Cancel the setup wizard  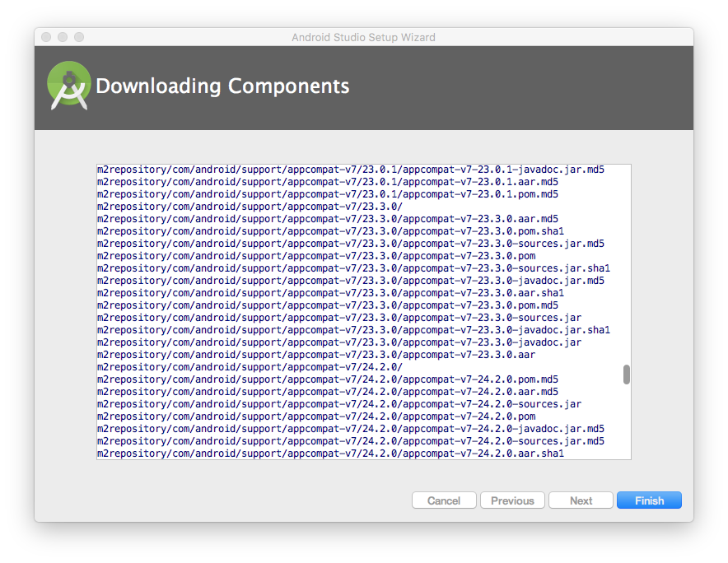coord(444,500)
